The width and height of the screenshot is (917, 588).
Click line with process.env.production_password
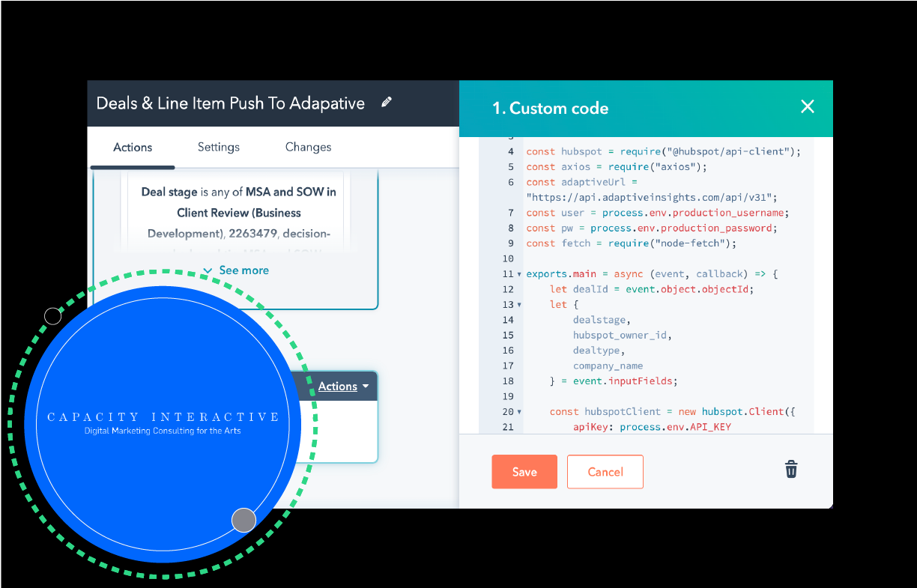652,228
